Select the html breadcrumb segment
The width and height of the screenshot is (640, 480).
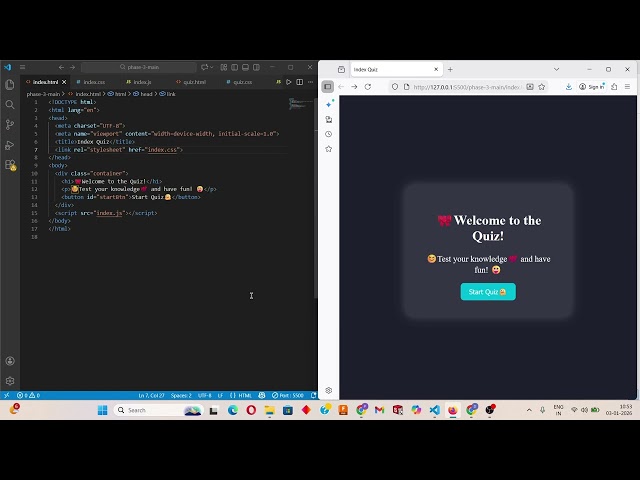(117, 94)
